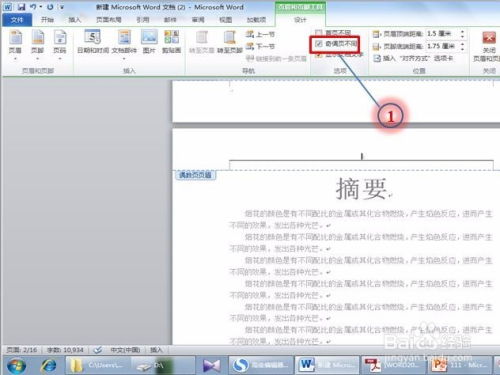Click the Insert (插入) mode status indicator

(x=156, y=350)
